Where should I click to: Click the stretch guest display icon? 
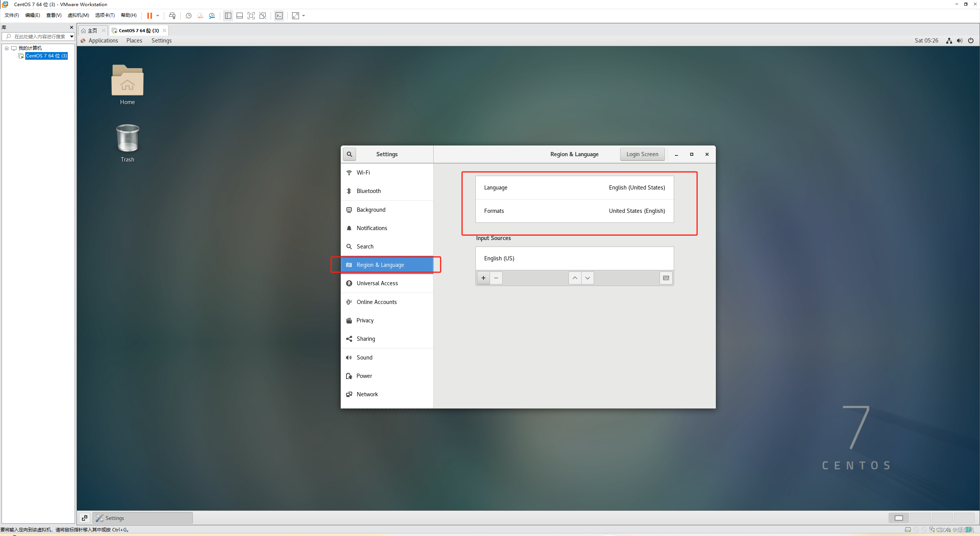(296, 16)
